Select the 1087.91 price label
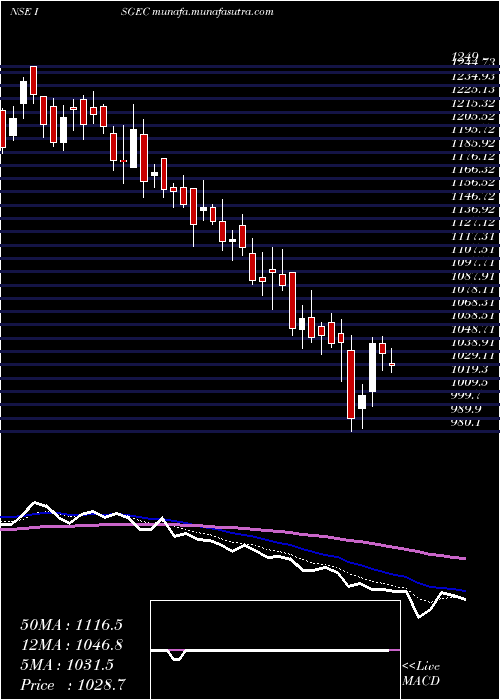 473,276
